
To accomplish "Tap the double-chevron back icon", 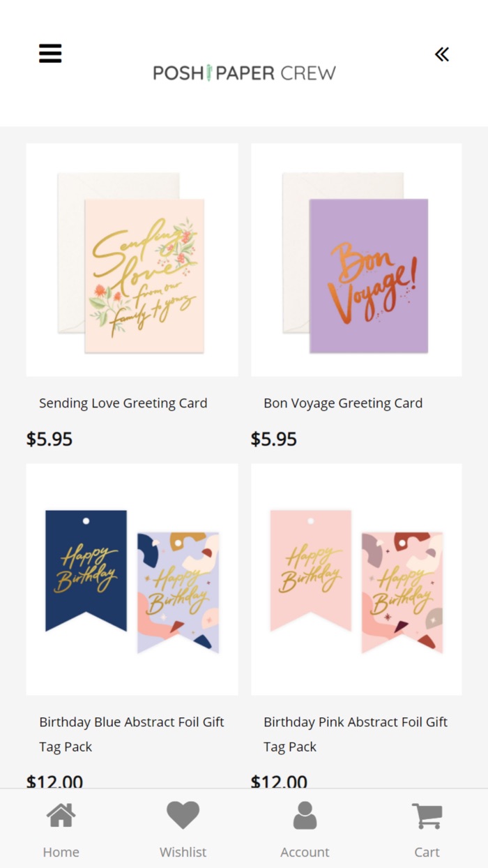I will 442,54.
